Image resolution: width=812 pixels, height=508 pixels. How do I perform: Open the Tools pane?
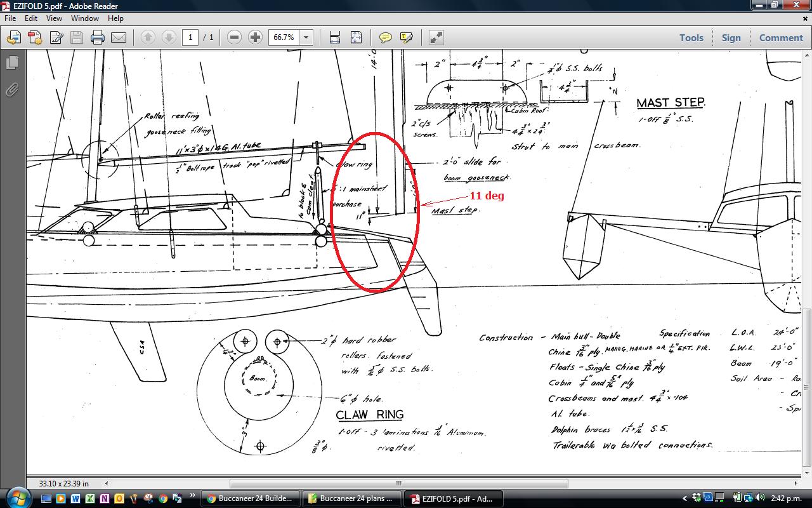(x=691, y=37)
